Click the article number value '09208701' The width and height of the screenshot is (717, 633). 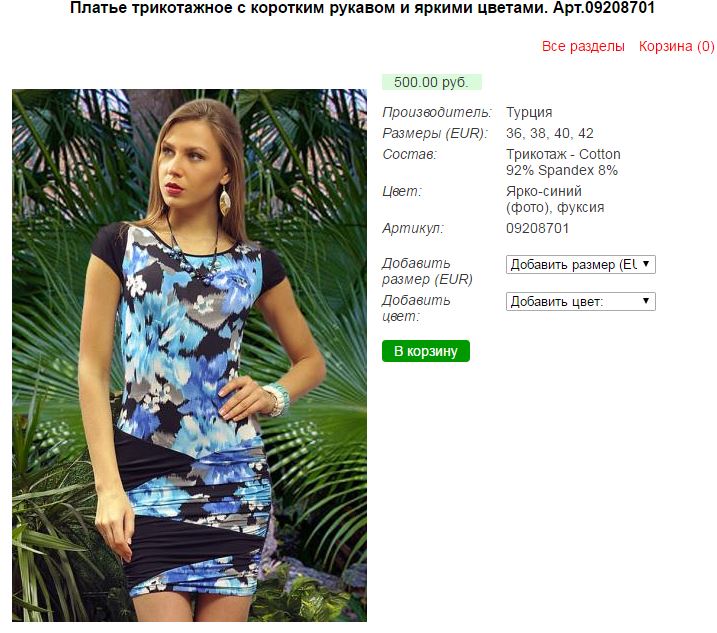[x=537, y=228]
